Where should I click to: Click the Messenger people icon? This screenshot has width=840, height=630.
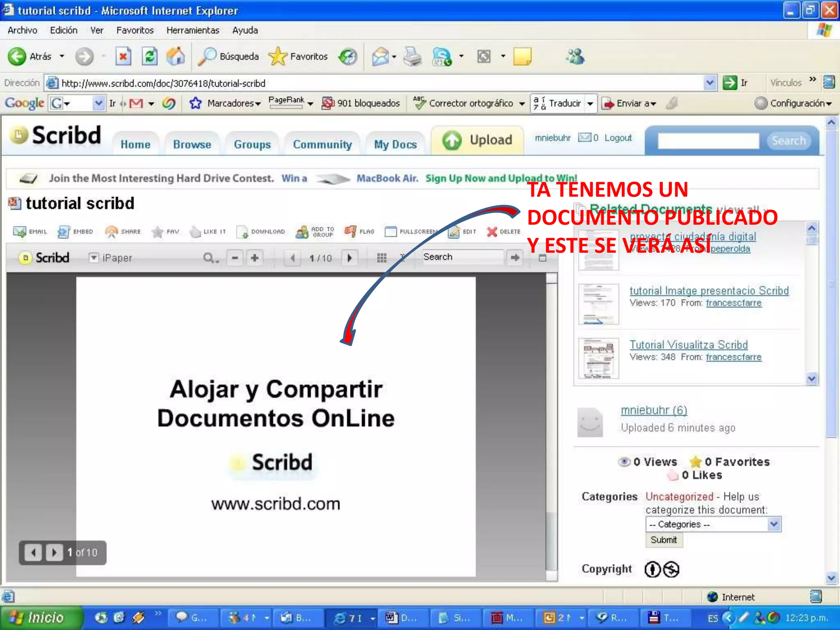point(575,57)
